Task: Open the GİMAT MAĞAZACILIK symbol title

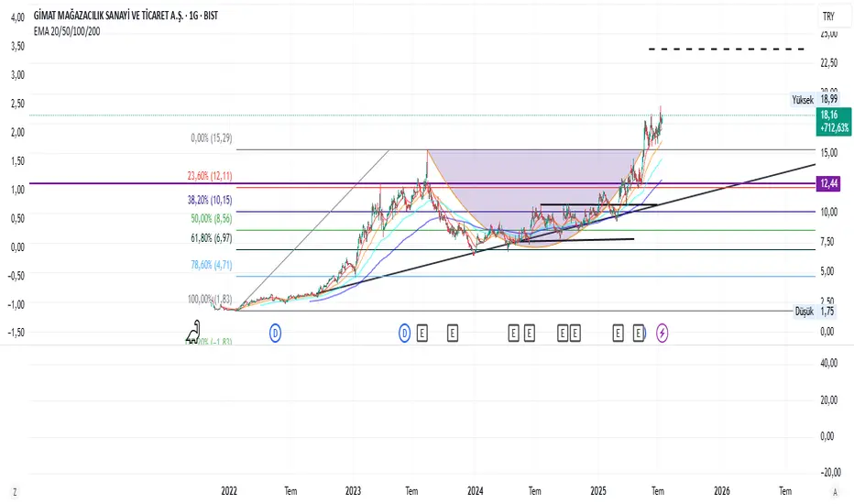Action: pyautogui.click(x=126, y=16)
